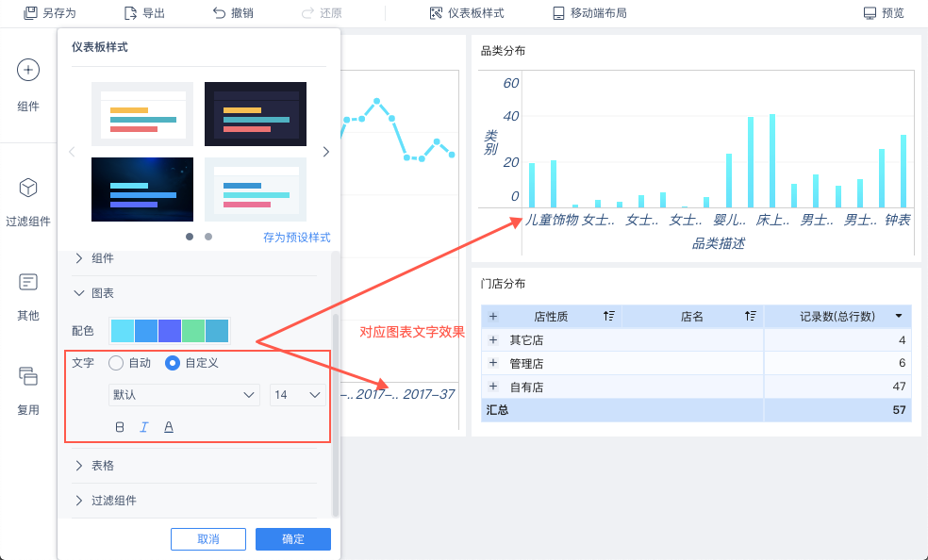Screen dimensions: 928x560
Task: Click the 2017-37 axis label on line chart
Action: pos(428,394)
